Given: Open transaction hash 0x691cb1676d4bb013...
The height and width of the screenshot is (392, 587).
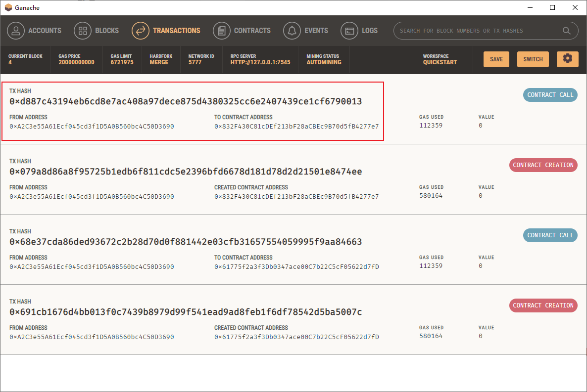Looking at the screenshot, I should [x=186, y=312].
